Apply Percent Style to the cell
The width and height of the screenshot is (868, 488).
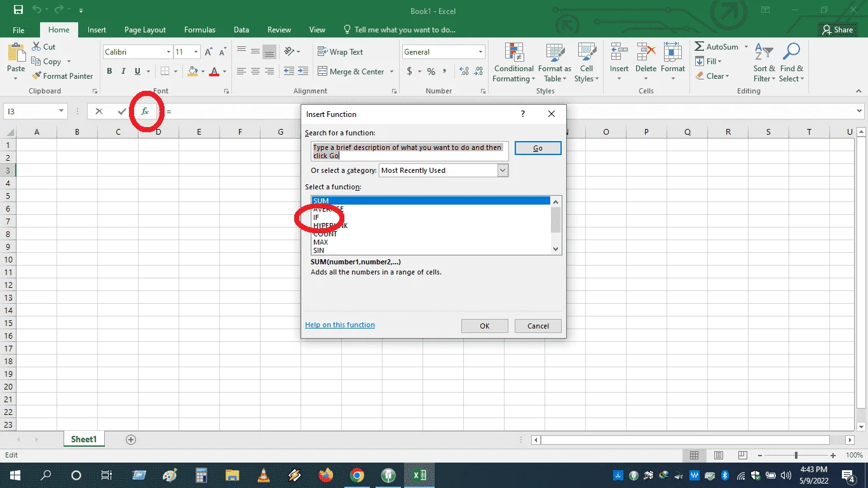click(x=431, y=72)
